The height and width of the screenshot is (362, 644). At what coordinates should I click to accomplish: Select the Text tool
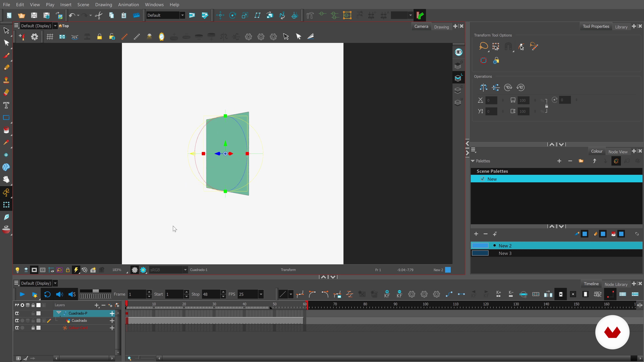pos(6,105)
